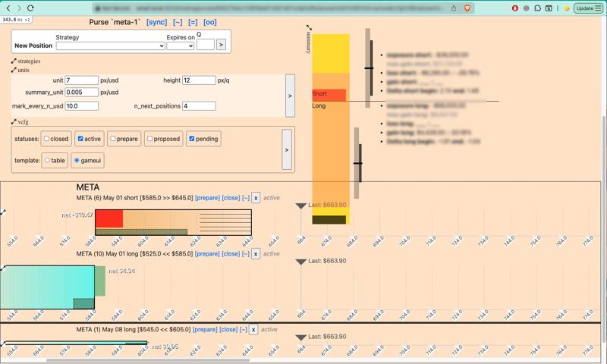Image resolution: width=607 pixels, height=364 pixels.
Task: Apply units settings with > button
Action: click(x=290, y=96)
